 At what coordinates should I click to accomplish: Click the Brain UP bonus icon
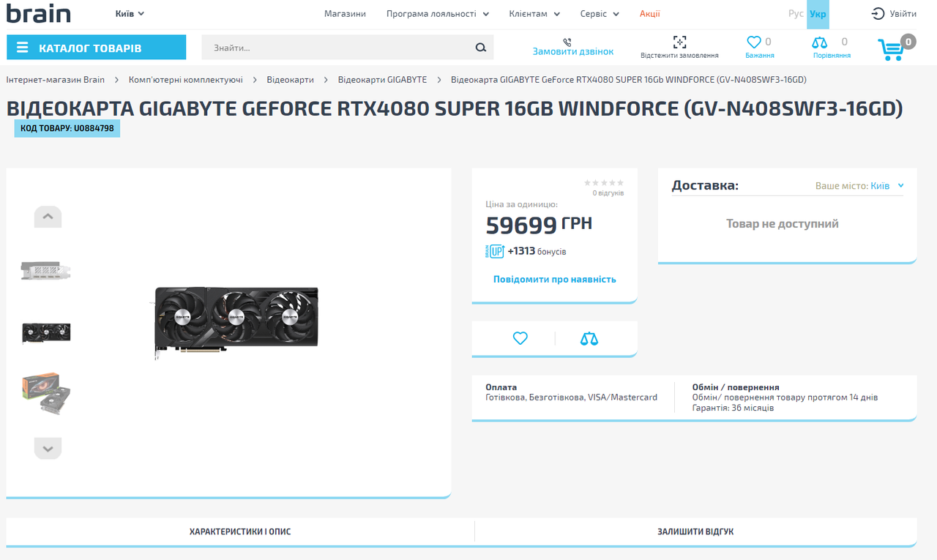point(494,251)
